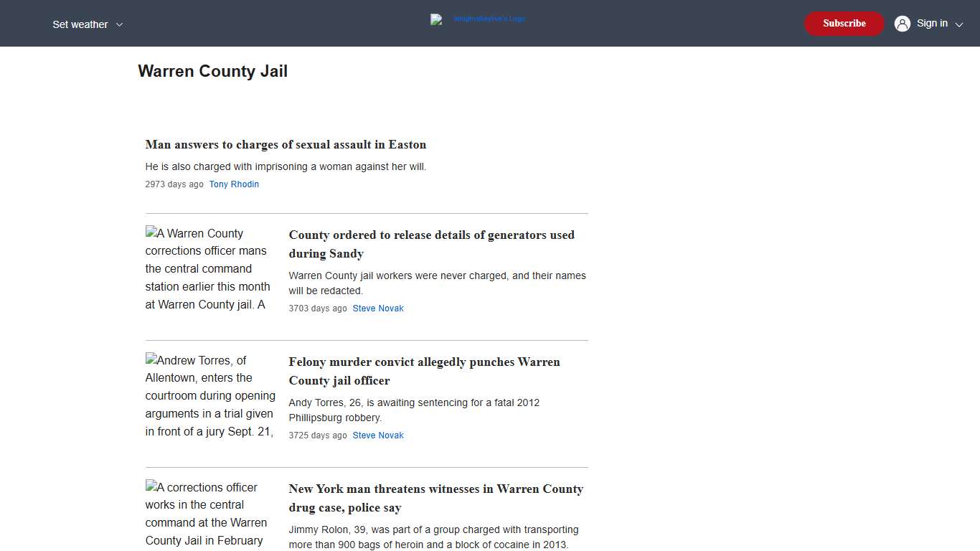Viewport: 980px width, 551px height.
Task: Click the user profile icon
Action: point(902,24)
